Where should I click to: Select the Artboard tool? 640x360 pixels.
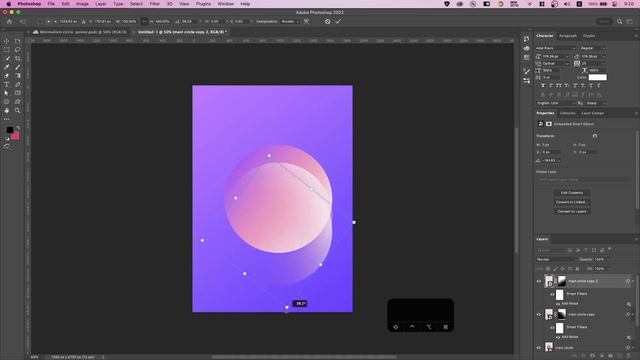(17, 41)
